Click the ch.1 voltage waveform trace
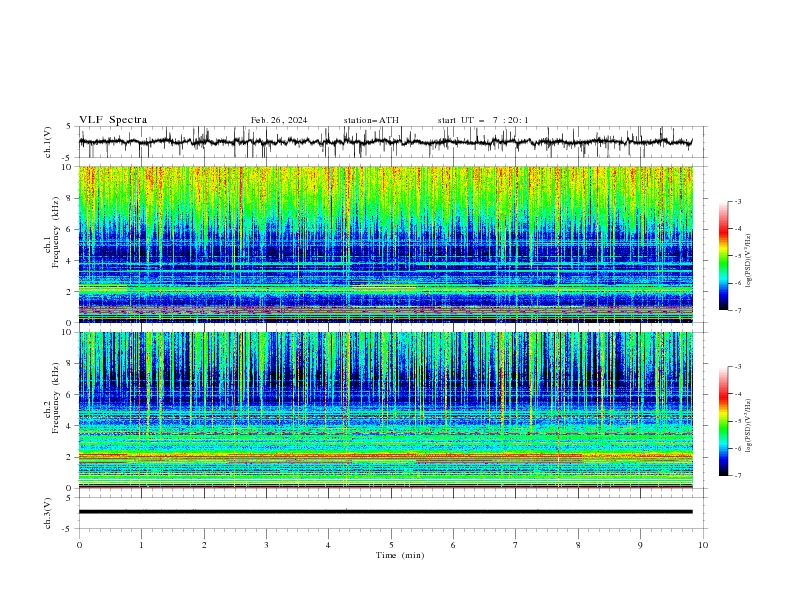Screen dimensions: 792x612 385,142
